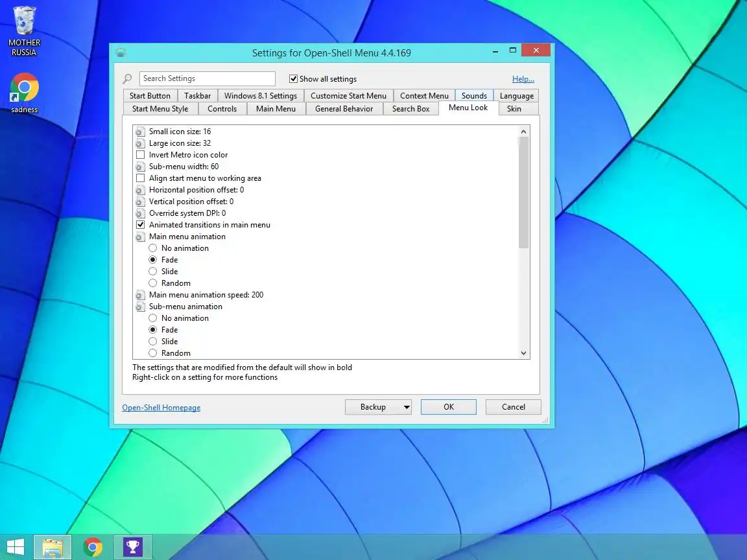This screenshot has width=747, height=560.
Task: Switch to the Sounds tab
Action: 474,96
